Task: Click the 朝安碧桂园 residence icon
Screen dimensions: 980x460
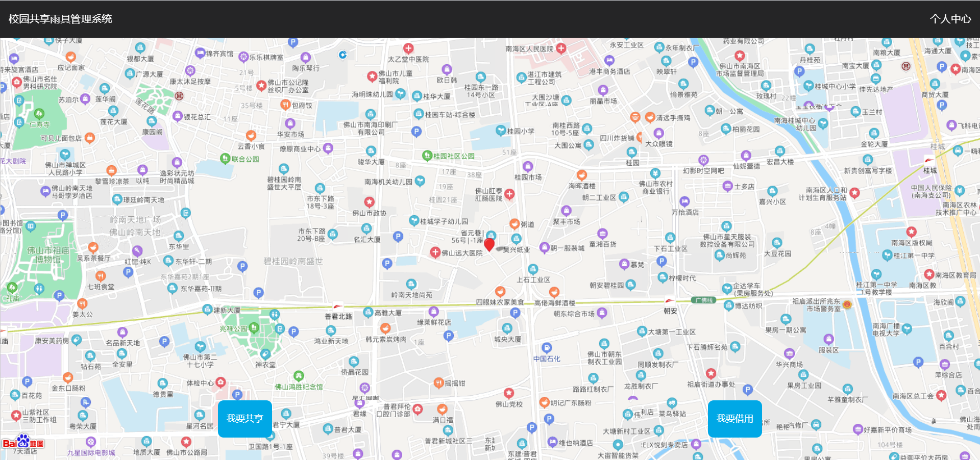Action: pyautogui.click(x=630, y=285)
